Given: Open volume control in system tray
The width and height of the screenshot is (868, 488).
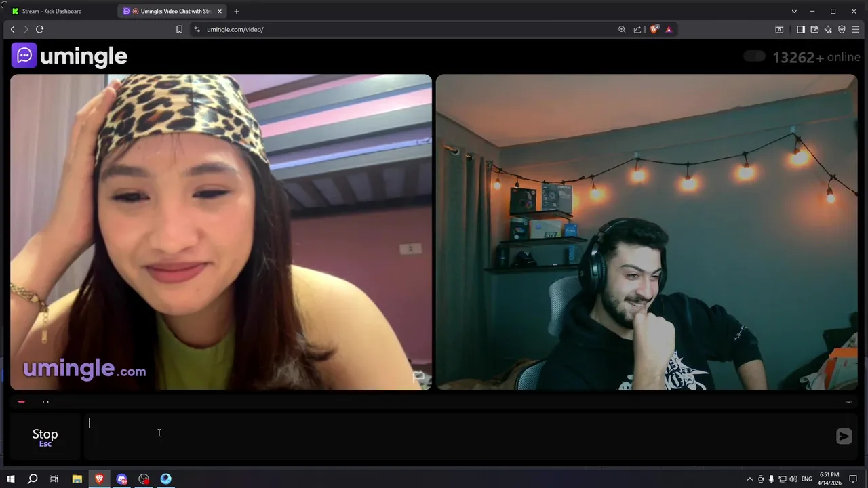Looking at the screenshot, I should click(793, 479).
